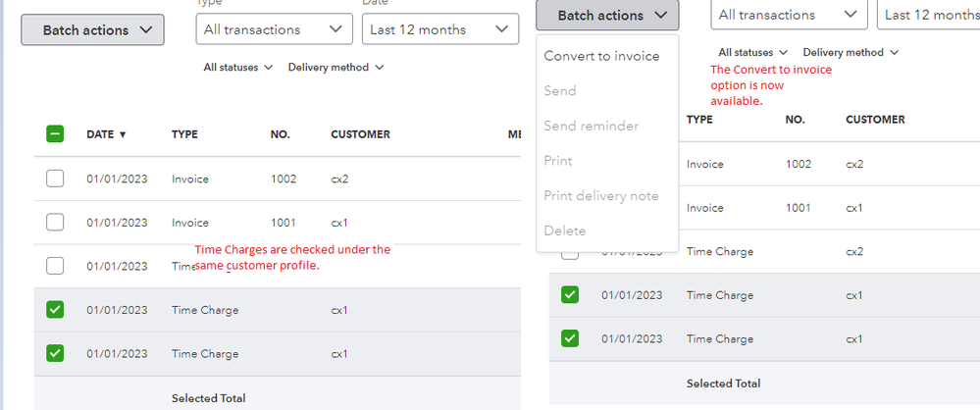Click right Batch actions button chevron
The height and width of the screenshot is (410, 980).
pos(662,16)
